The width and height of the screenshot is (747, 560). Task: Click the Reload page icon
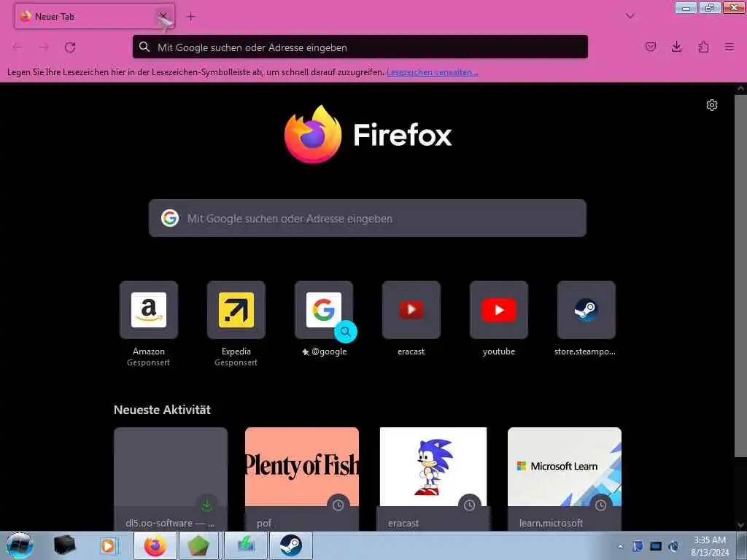coord(70,47)
